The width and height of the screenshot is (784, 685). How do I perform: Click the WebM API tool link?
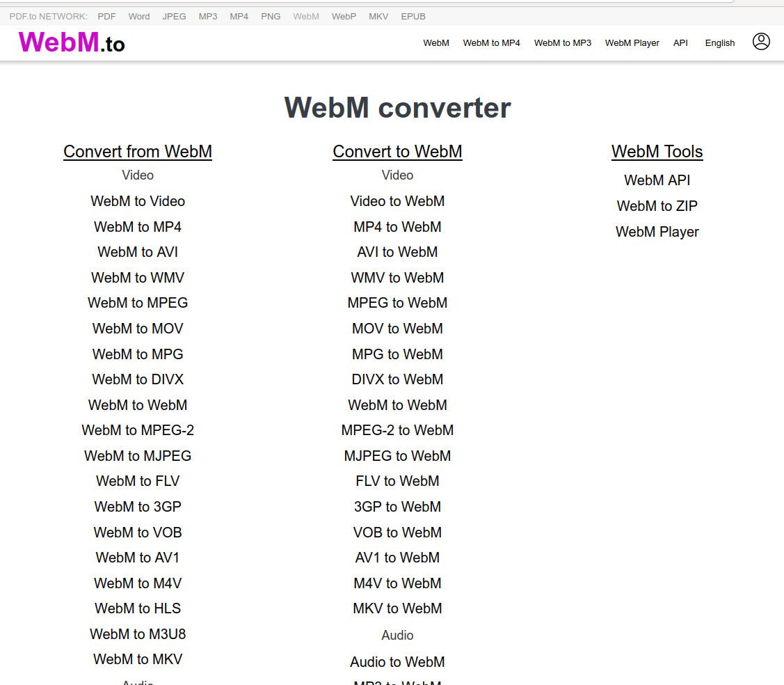[657, 180]
